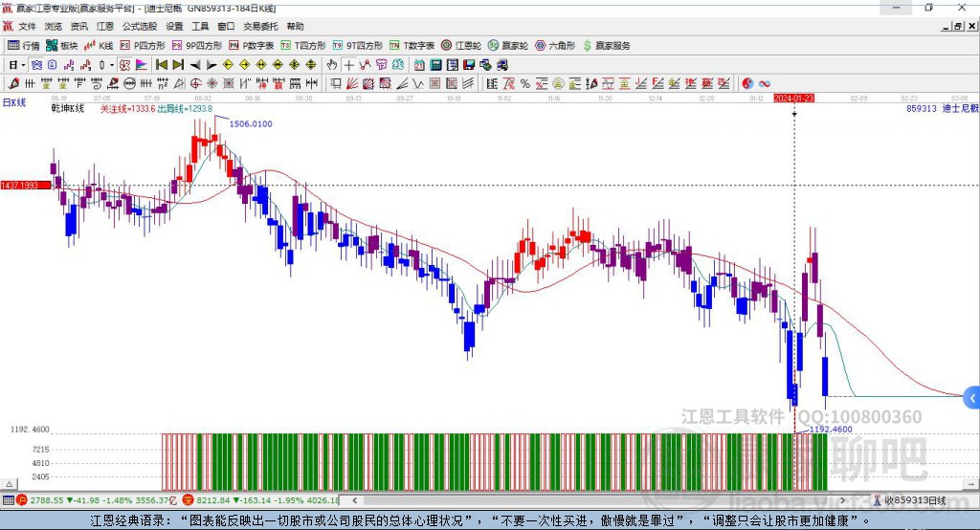The width and height of the screenshot is (980, 530).
Task: Open the 公式选股 menu
Action: (x=139, y=27)
